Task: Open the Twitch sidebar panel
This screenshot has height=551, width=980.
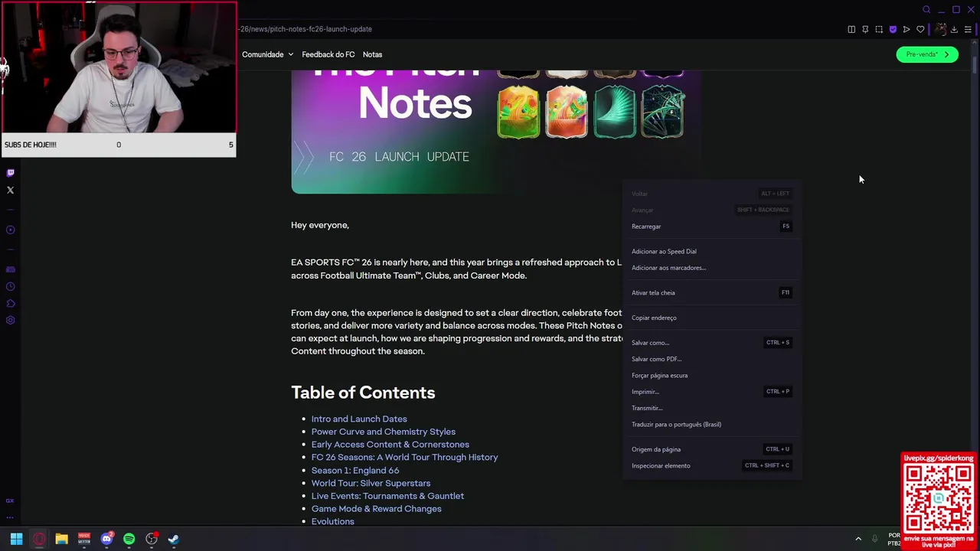Action: click(x=10, y=173)
